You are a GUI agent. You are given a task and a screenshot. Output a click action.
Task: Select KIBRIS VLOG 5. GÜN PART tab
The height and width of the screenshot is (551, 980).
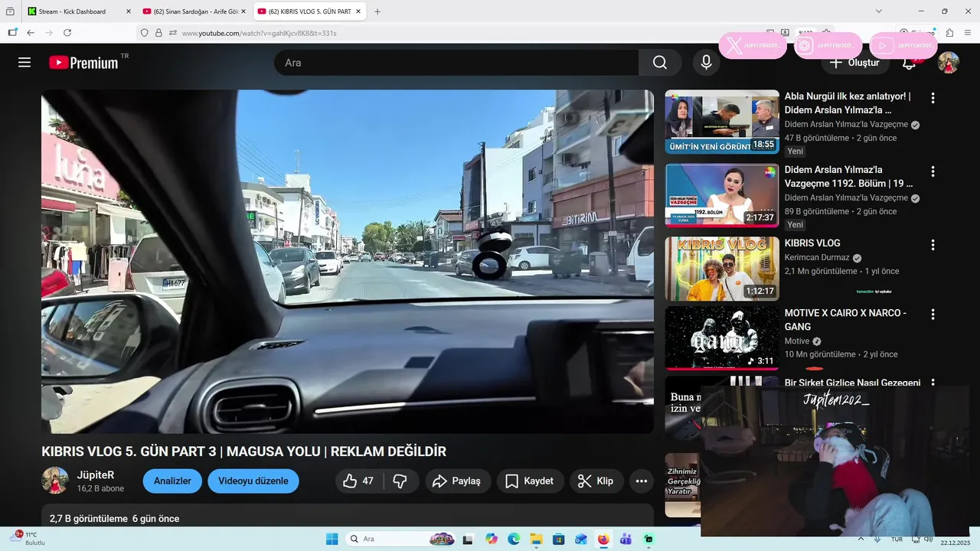(x=309, y=11)
